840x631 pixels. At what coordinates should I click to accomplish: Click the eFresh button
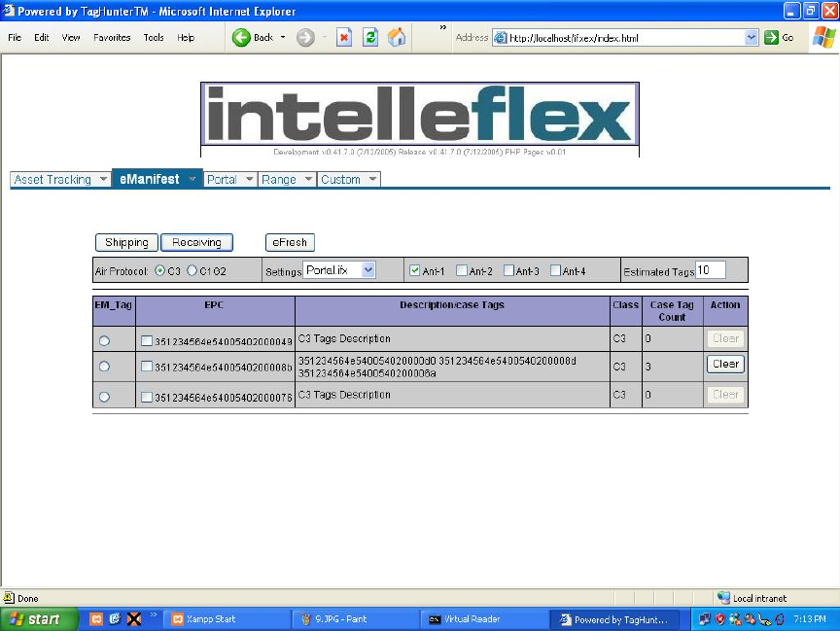[290, 243]
